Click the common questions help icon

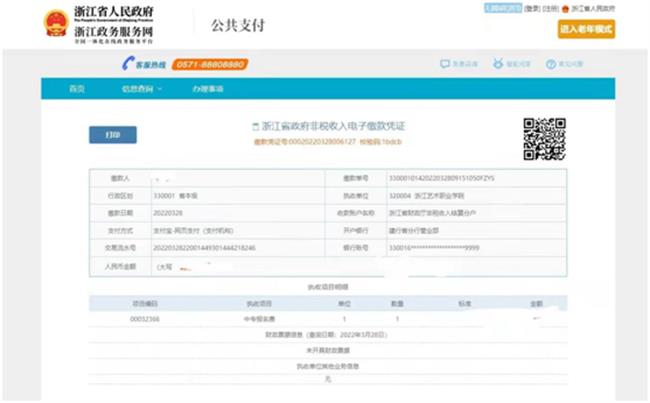pyautogui.click(x=551, y=64)
